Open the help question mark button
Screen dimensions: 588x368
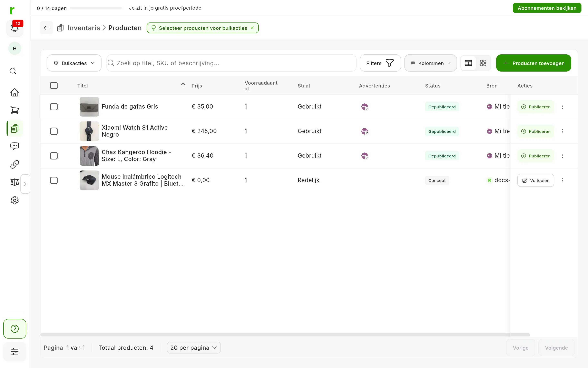(15, 329)
